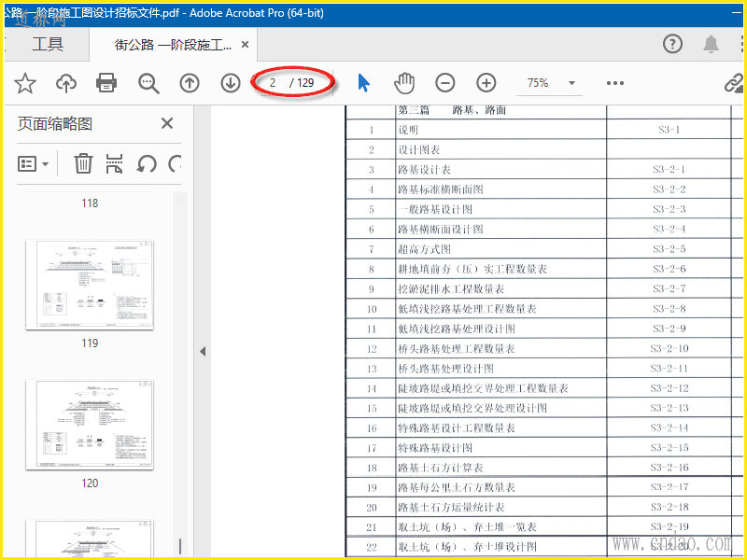Open the notifications bell

711,44
